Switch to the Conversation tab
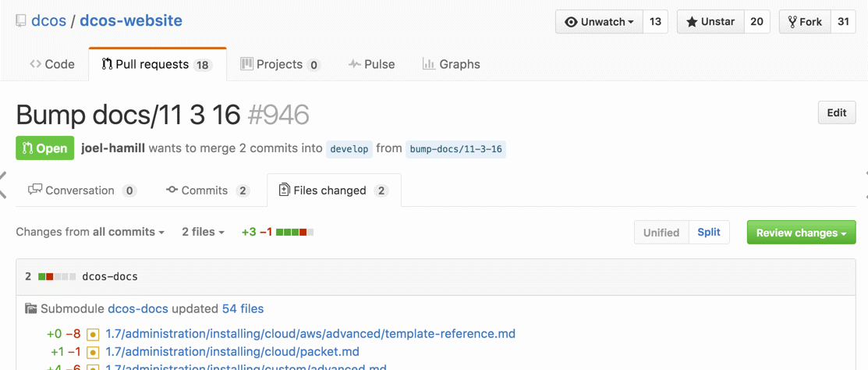Viewport: 868px width, 370px height. [x=83, y=190]
